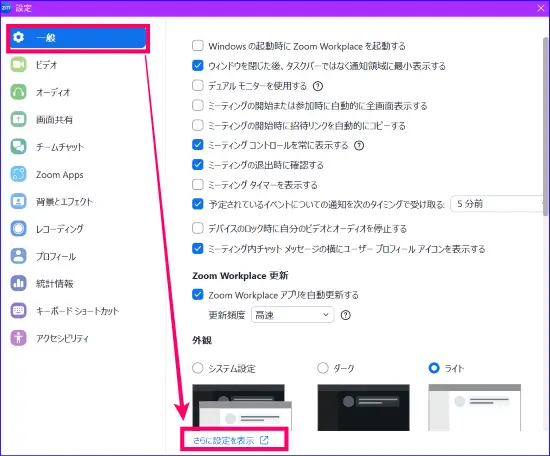Image resolution: width=550 pixels, height=456 pixels.
Task: Close the 設定 window
Action: click(541, 8)
